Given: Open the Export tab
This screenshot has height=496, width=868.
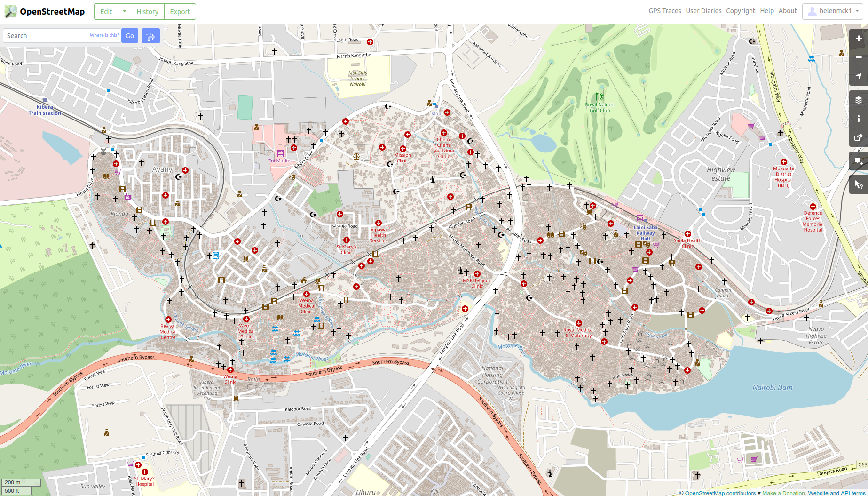Looking at the screenshot, I should coord(180,11).
